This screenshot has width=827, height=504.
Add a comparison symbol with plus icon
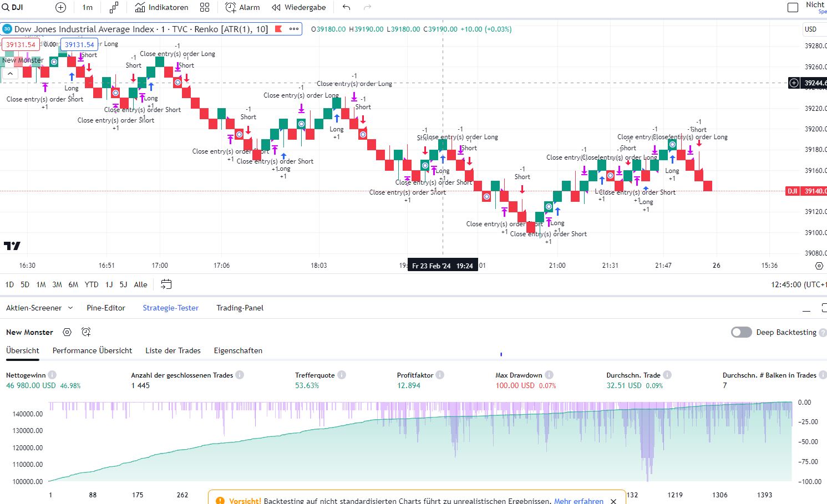click(x=61, y=8)
